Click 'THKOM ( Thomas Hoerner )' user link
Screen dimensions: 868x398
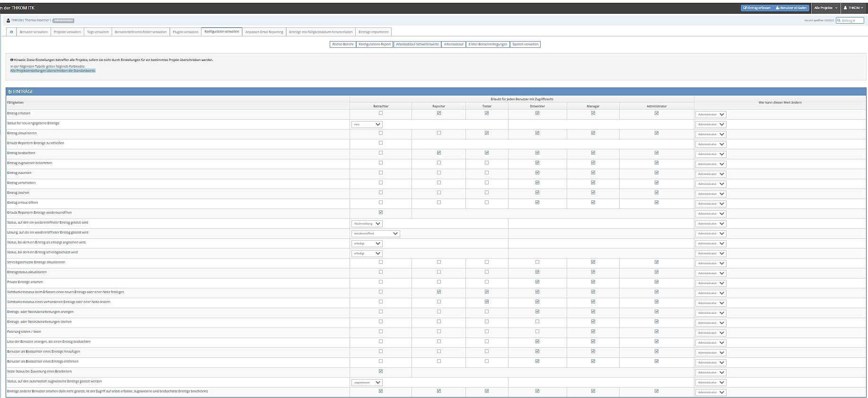tap(31, 20)
